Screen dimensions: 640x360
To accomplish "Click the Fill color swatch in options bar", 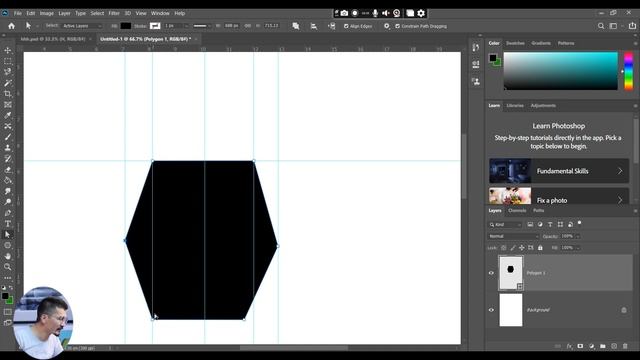I will pyautogui.click(x=126, y=26).
